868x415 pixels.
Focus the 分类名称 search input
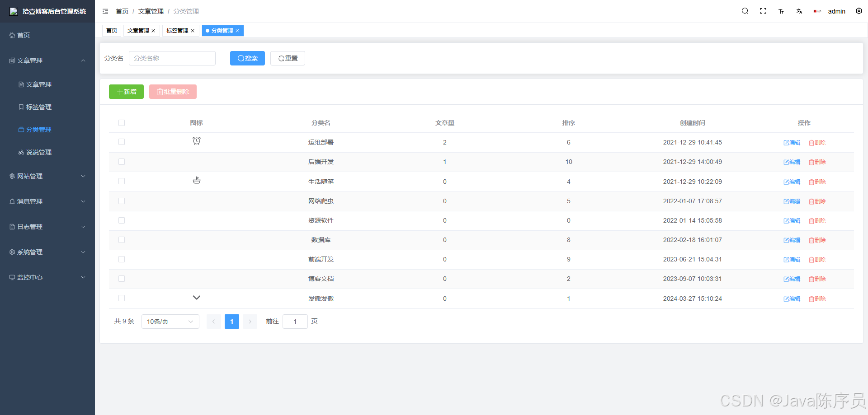click(x=172, y=58)
